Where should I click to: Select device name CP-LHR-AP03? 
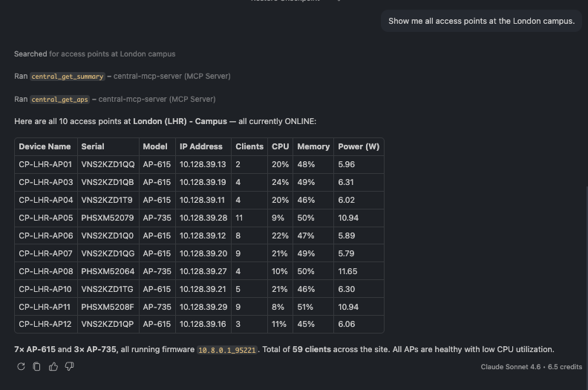click(x=46, y=182)
